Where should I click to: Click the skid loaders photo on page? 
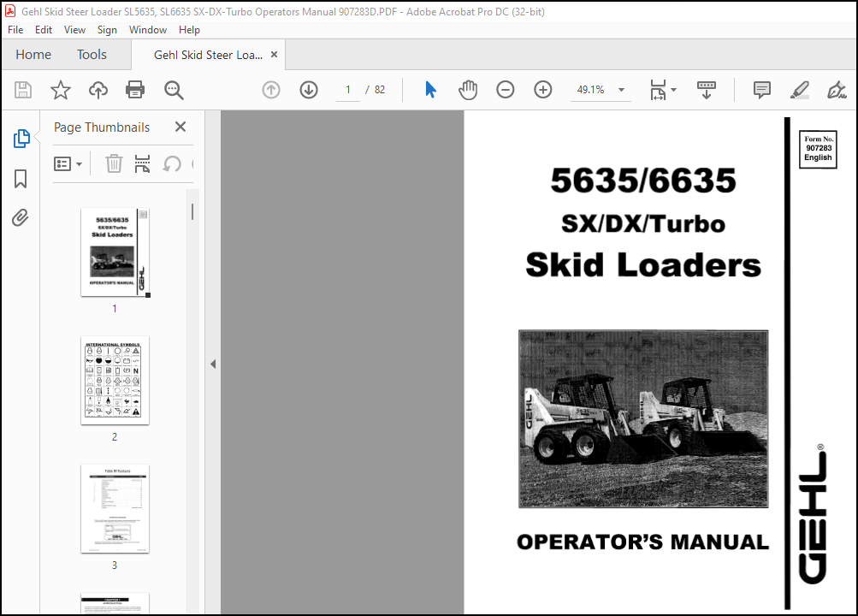click(x=643, y=418)
